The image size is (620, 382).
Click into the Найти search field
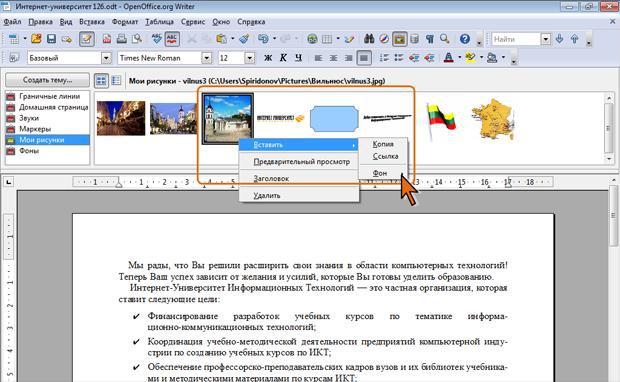click(x=516, y=39)
